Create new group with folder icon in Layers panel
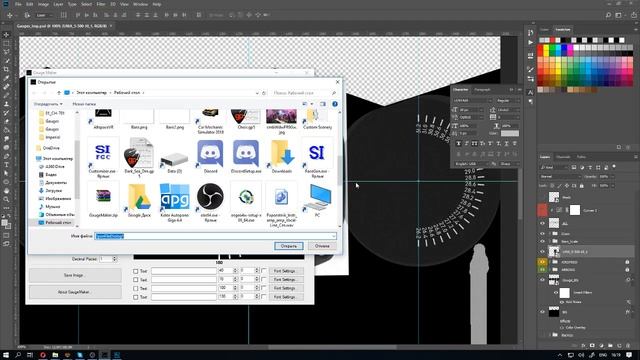 610,346
